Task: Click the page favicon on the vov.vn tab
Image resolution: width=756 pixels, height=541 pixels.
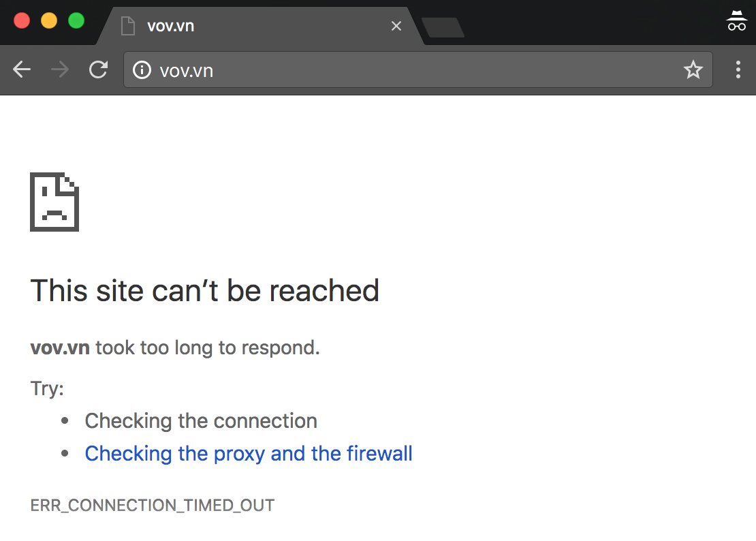Action: [128, 26]
